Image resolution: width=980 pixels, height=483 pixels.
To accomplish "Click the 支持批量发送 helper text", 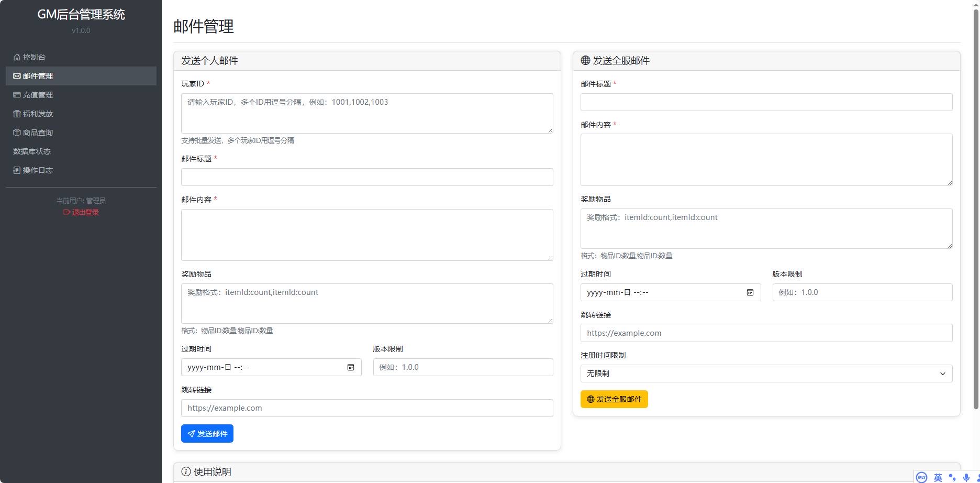I will [238, 140].
